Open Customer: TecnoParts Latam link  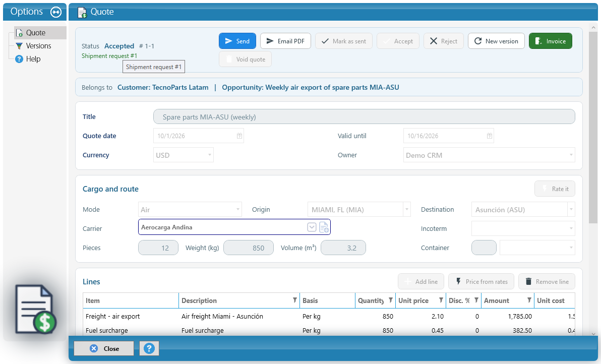click(x=163, y=87)
